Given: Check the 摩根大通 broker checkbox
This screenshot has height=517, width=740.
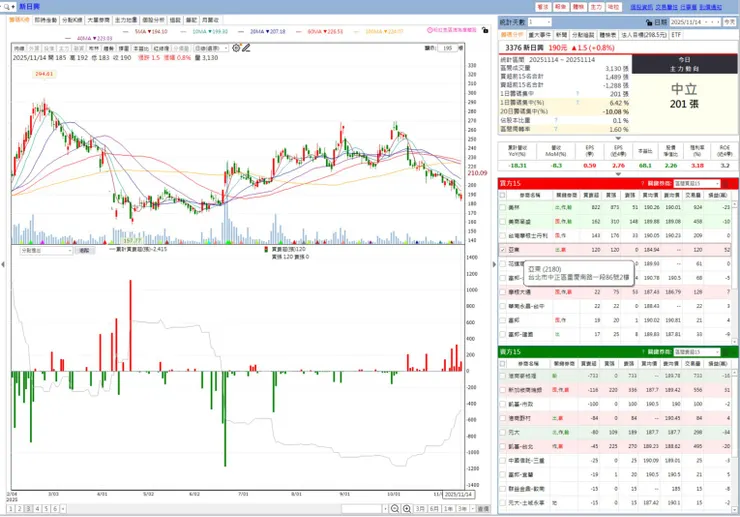Looking at the screenshot, I should [503, 292].
